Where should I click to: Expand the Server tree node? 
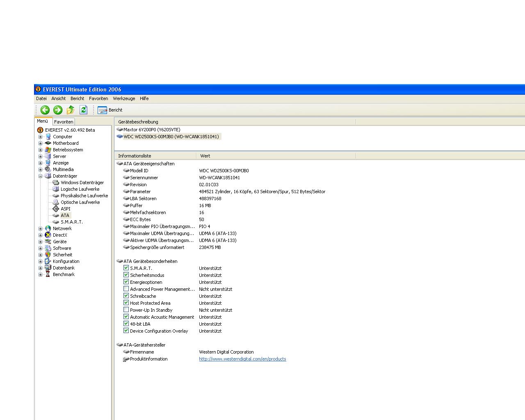pyautogui.click(x=40, y=156)
